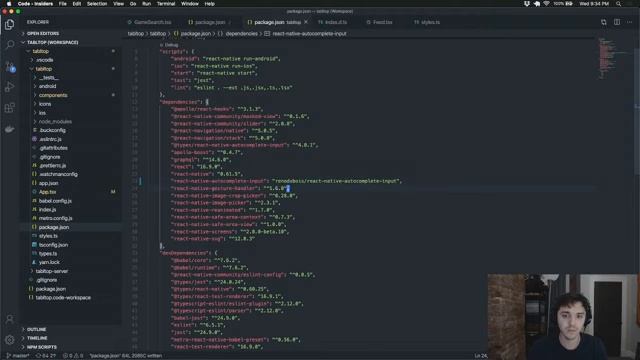This screenshot has width=640, height=360.
Task: Expand the NPM Scripts panel
Action: point(42,347)
